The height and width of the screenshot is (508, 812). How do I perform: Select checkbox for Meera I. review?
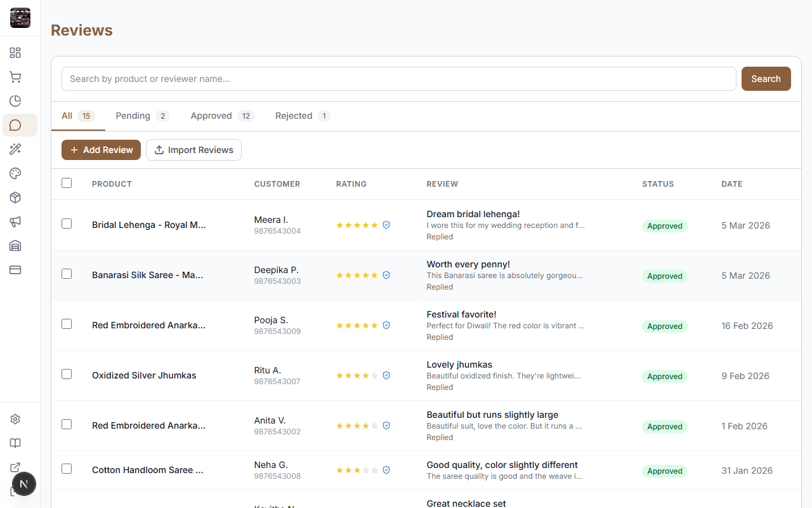(x=67, y=224)
